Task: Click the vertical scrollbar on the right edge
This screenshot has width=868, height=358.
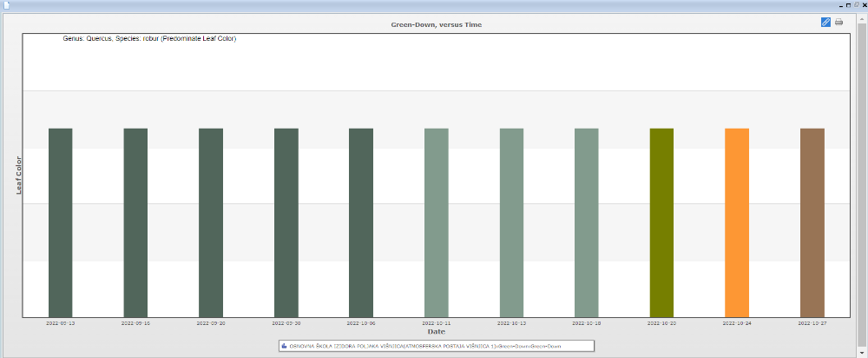Action: click(x=864, y=174)
